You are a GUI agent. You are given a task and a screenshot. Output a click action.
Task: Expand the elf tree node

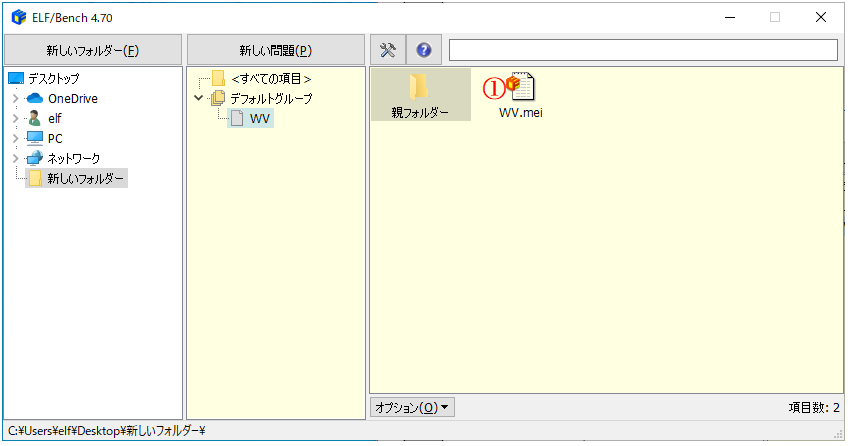(15, 118)
